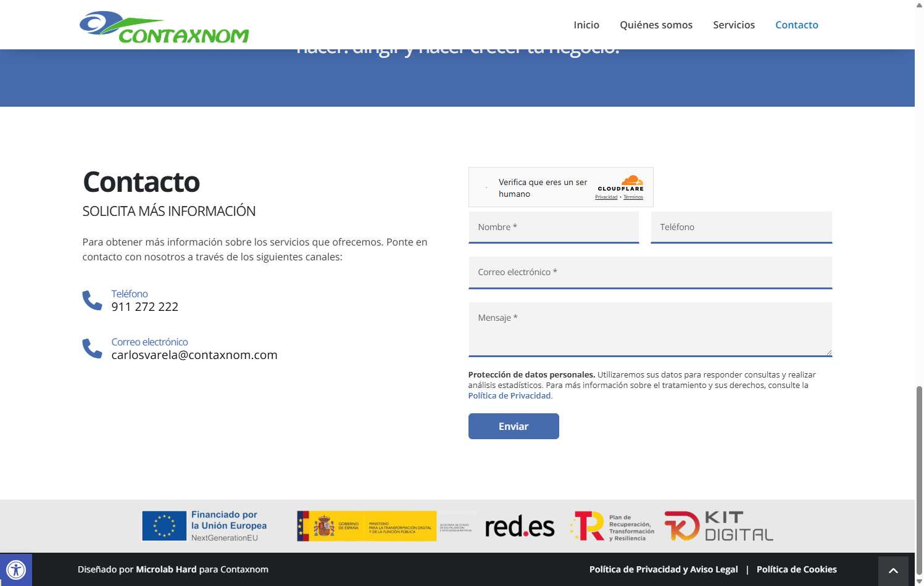The image size is (924, 586).
Task: Focus the Nombre input field
Action: (553, 227)
